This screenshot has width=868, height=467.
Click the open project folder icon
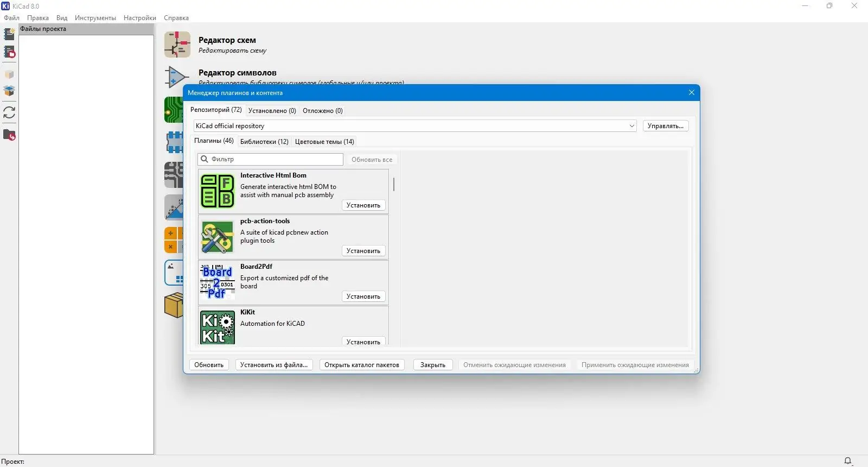click(9, 135)
